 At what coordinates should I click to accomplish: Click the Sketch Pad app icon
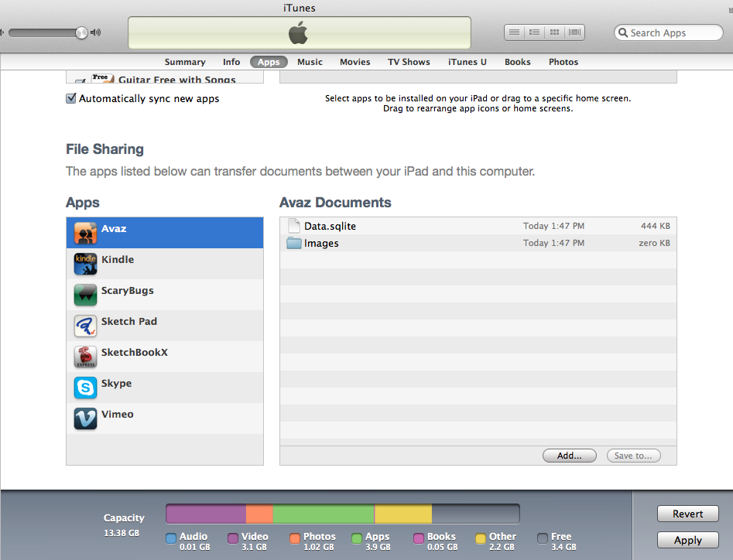(x=85, y=326)
